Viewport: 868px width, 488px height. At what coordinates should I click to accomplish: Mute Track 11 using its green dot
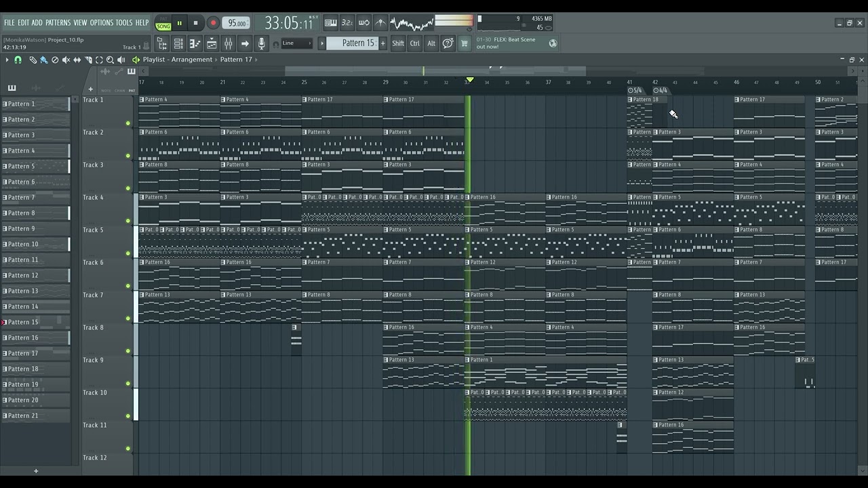coord(128,449)
